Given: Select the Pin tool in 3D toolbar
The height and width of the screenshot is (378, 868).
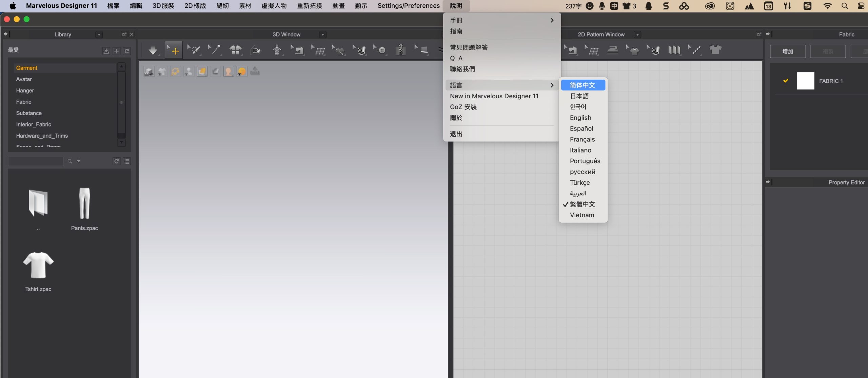Looking at the screenshot, I should (214, 51).
